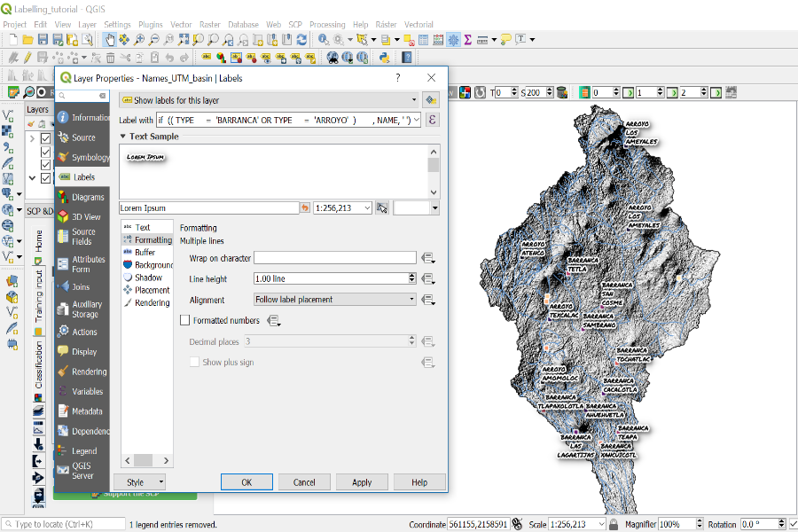Screen dimensions: 798x532
Task: Click the Show plus sign checkbox
Action: 194,362
